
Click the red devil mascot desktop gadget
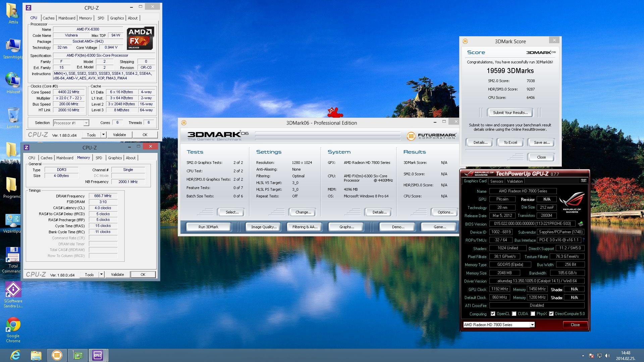click(x=335, y=113)
